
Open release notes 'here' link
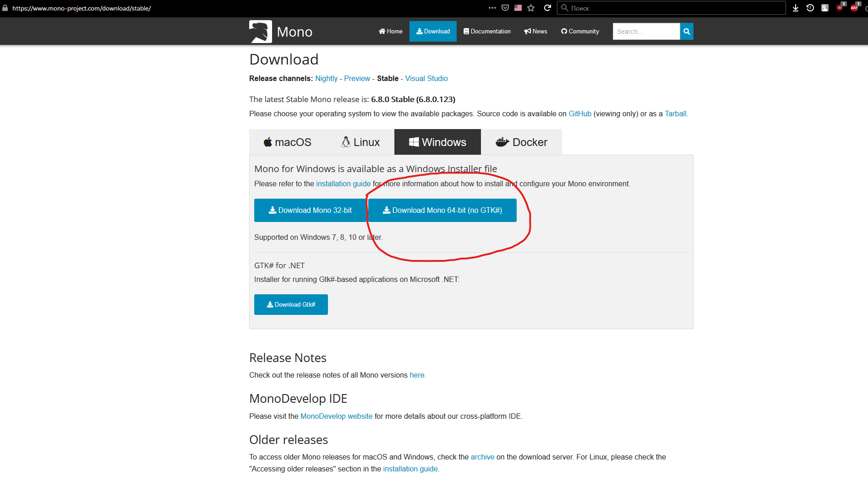pyautogui.click(x=417, y=375)
